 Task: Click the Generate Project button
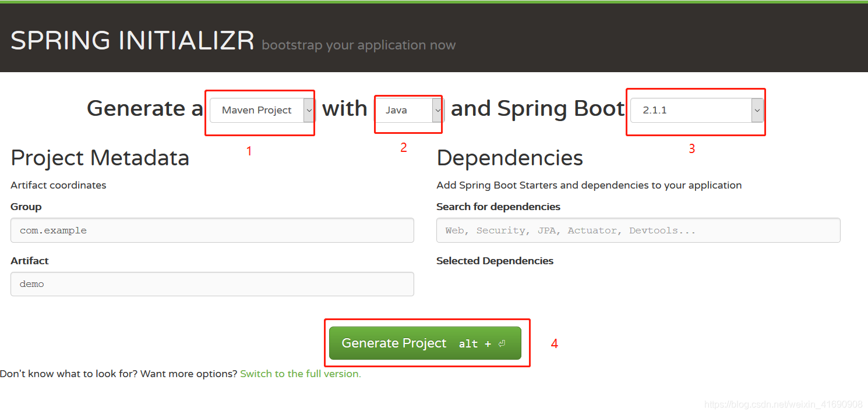[425, 343]
